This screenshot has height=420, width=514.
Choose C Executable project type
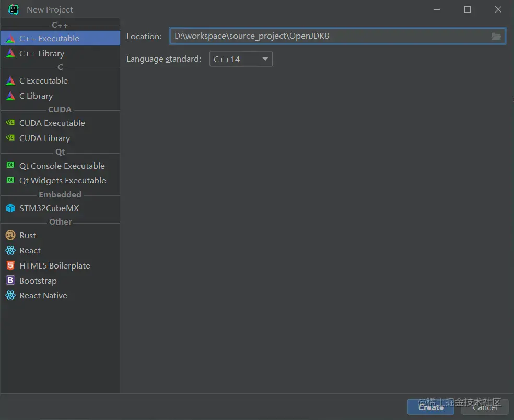click(60, 80)
